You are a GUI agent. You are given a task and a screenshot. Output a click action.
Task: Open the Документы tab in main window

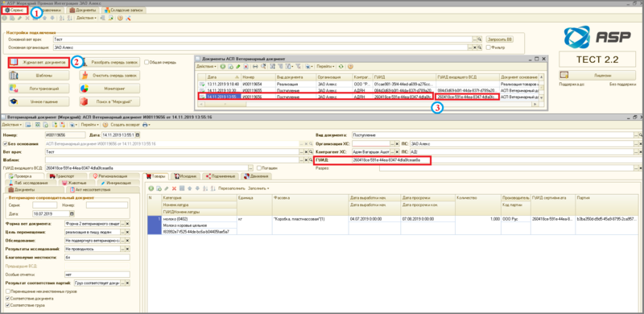(x=84, y=10)
